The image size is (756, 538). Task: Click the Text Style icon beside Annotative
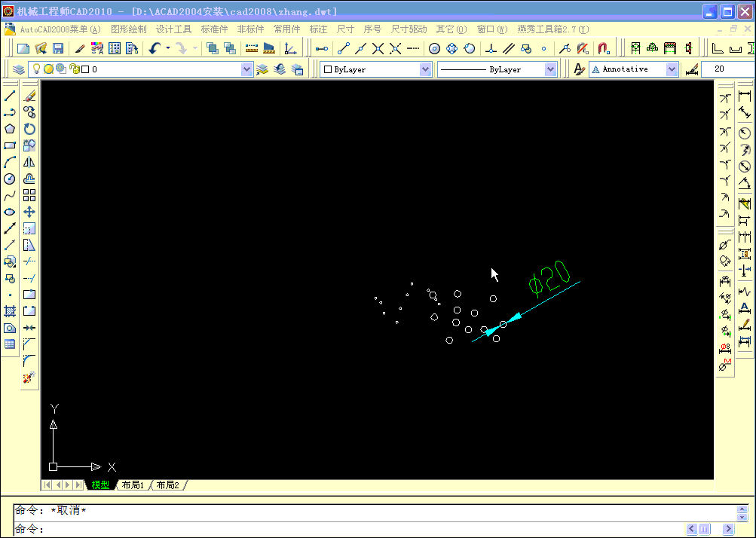pos(579,69)
